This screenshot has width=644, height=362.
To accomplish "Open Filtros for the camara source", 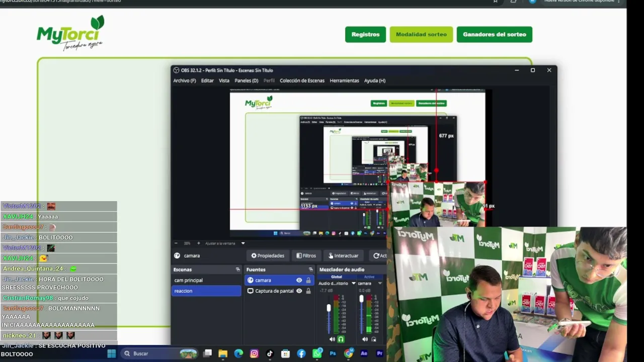I will (x=306, y=255).
